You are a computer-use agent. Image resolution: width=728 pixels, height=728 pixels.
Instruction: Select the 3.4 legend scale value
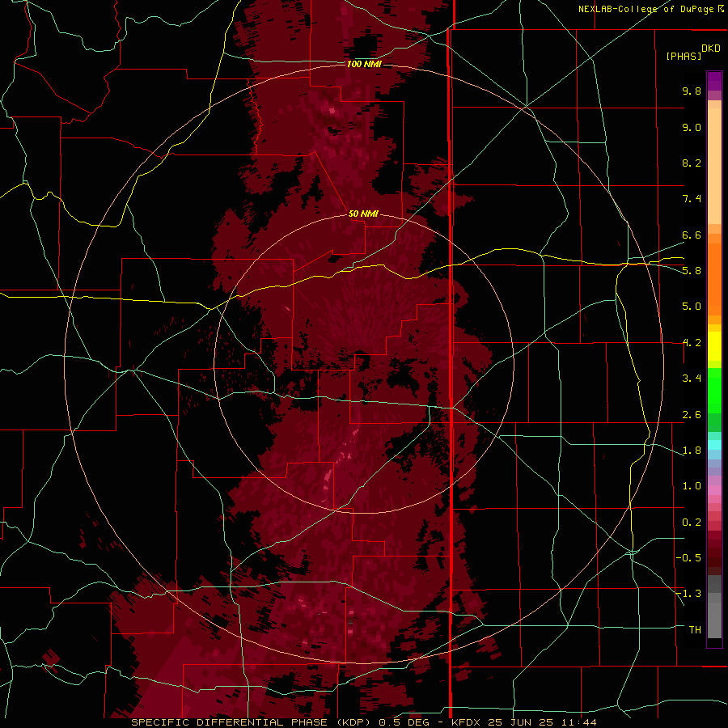pos(692,379)
